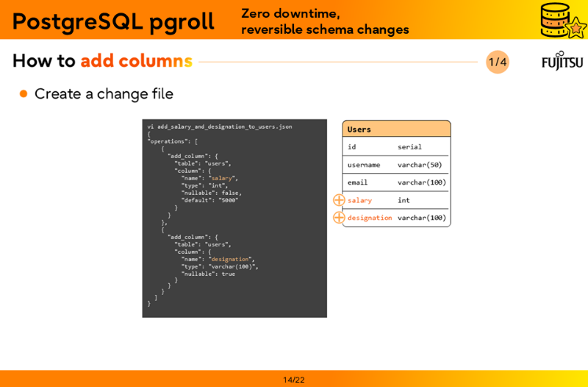Click the vi add_salary_and_designation_to_users.json line
Screen dimensions: 588x387
pyautogui.click(x=220, y=127)
